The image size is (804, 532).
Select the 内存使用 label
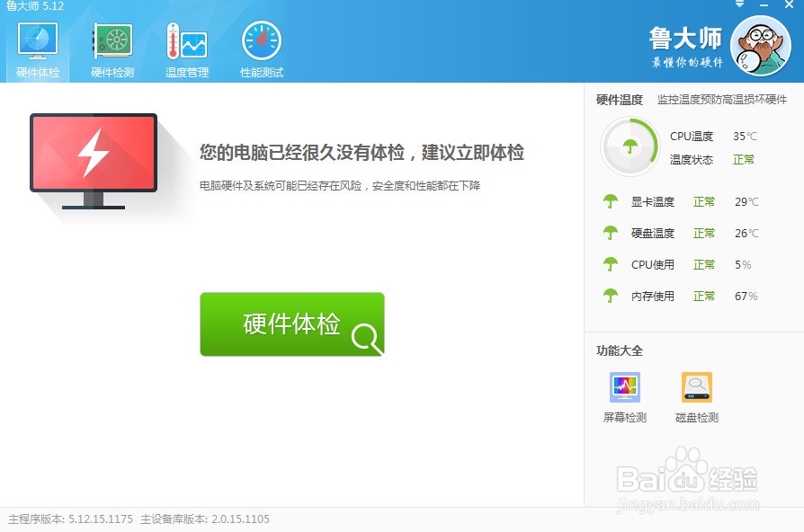click(x=652, y=297)
